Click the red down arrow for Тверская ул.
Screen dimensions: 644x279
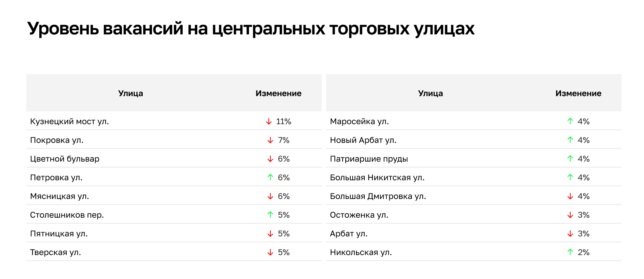point(270,252)
